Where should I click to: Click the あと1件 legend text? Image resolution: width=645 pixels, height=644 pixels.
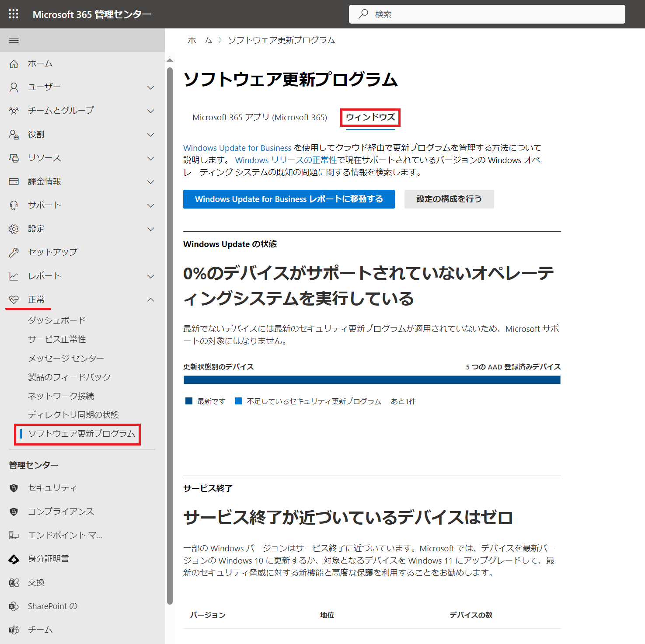(403, 401)
